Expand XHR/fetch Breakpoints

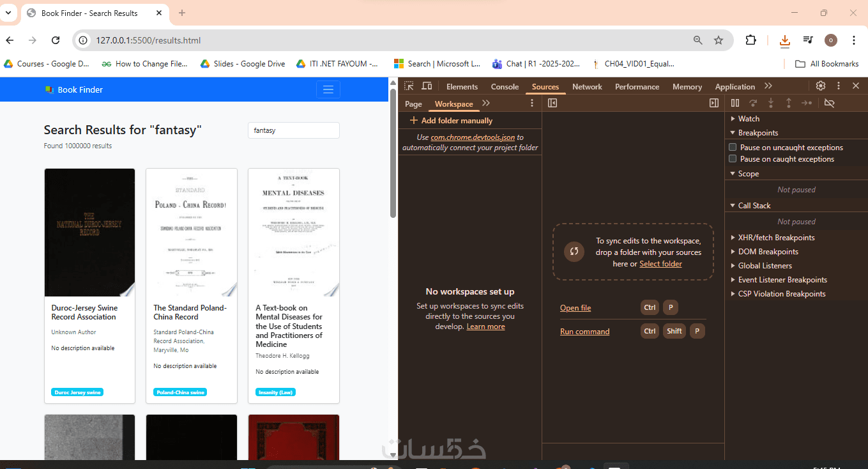(776, 238)
